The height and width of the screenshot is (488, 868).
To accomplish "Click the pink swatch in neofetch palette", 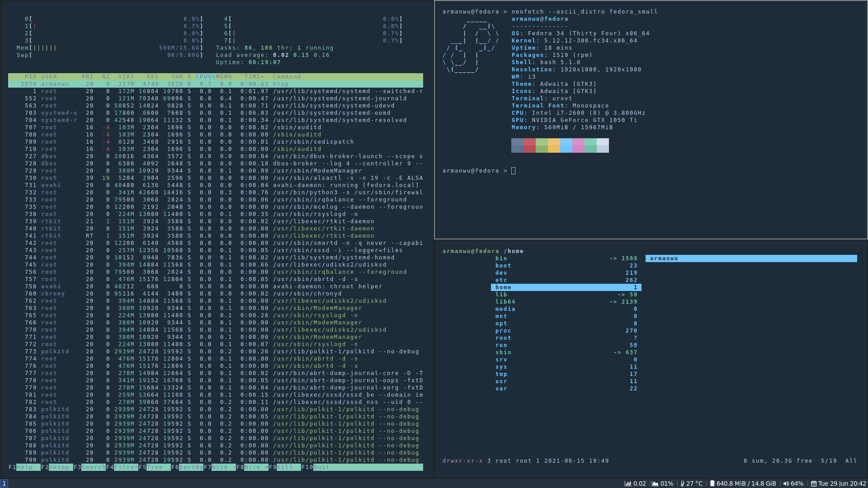I will point(578,145).
